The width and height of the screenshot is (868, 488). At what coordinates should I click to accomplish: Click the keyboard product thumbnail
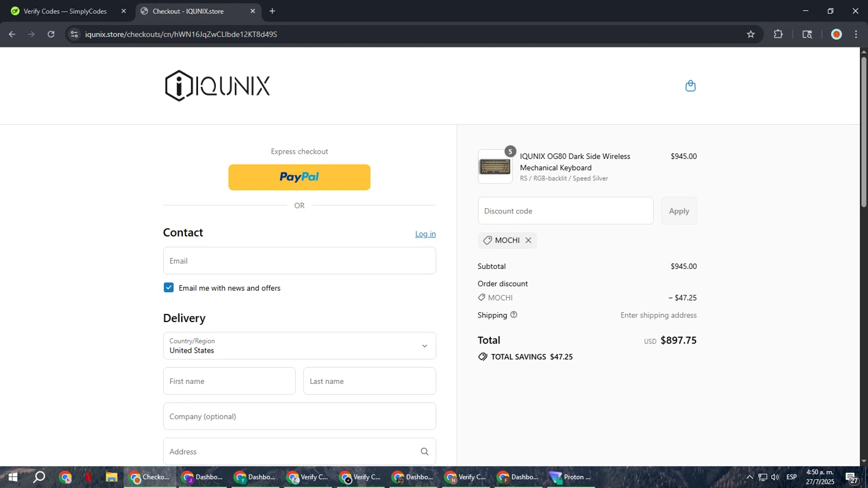pos(495,167)
